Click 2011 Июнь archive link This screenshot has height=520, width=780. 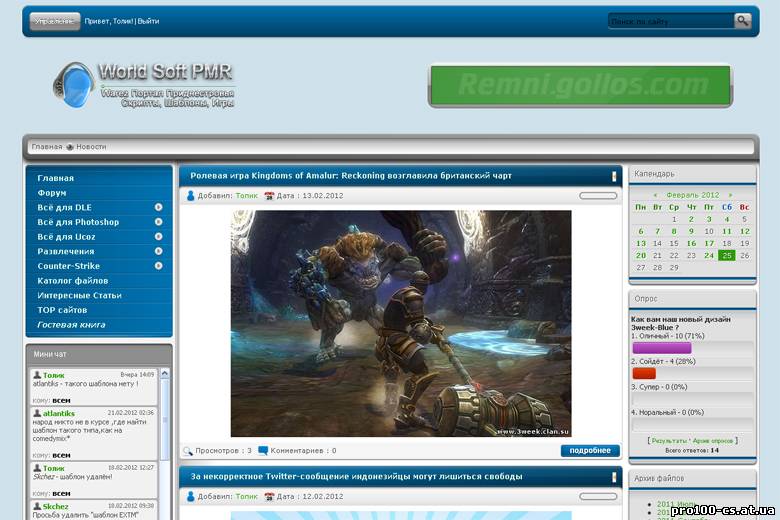tap(676, 504)
